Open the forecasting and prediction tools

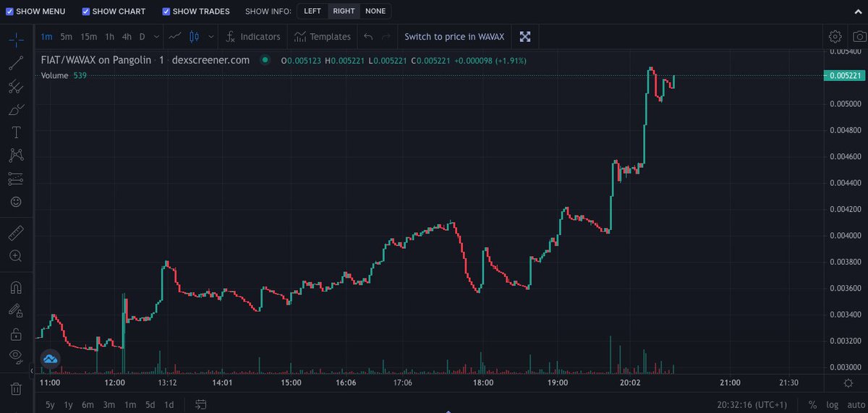click(x=16, y=178)
